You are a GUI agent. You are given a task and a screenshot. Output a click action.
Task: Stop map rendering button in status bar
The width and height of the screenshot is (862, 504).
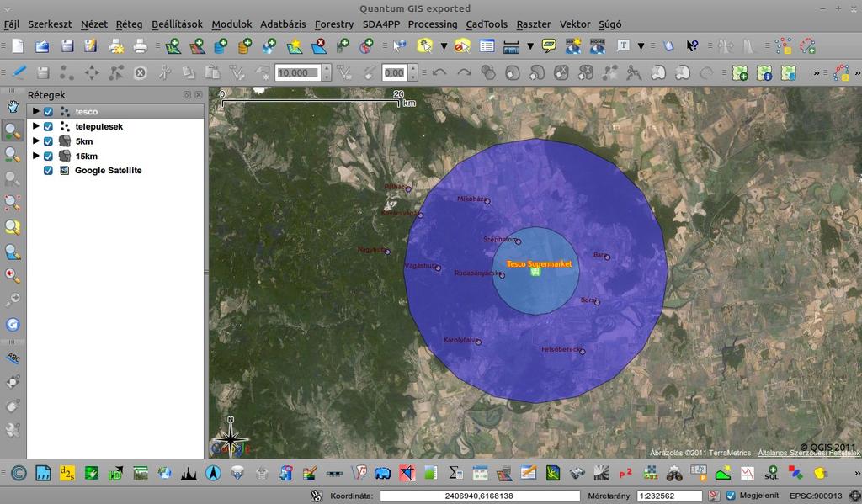coord(714,496)
